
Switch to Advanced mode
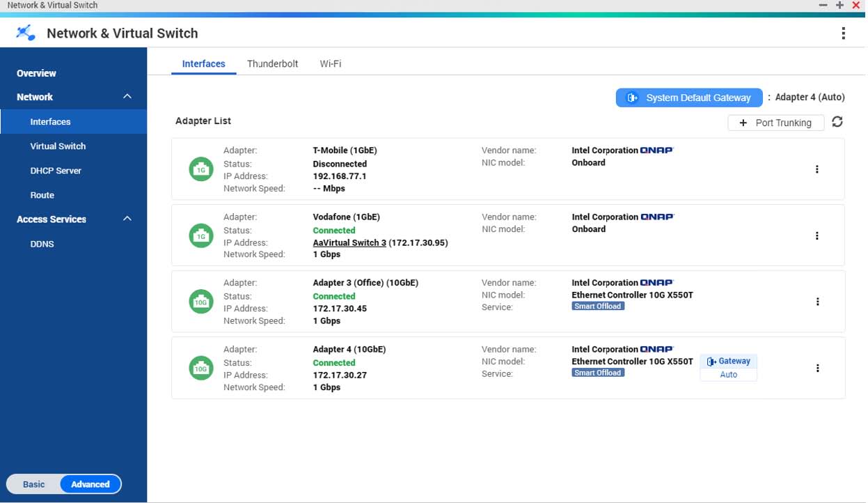point(90,484)
